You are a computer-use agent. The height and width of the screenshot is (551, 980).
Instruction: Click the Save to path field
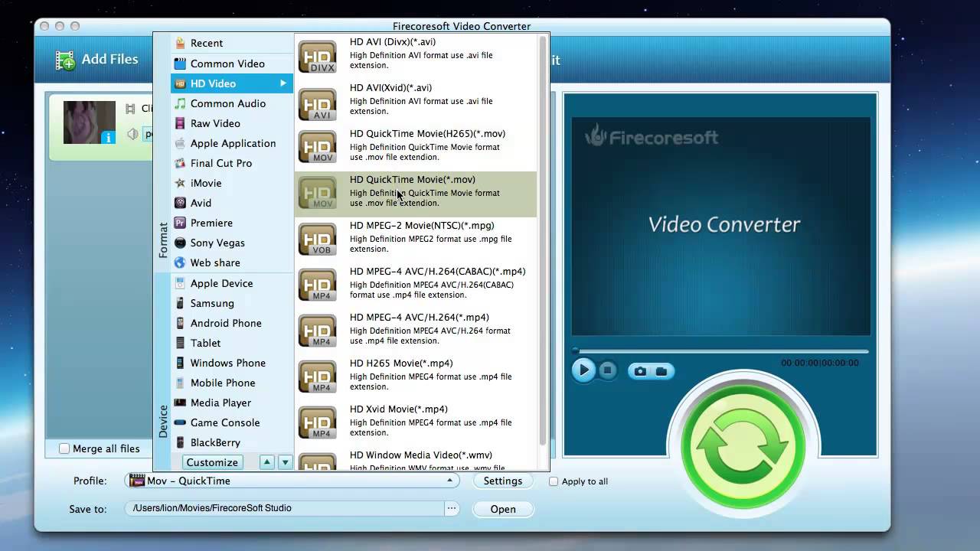click(x=285, y=508)
